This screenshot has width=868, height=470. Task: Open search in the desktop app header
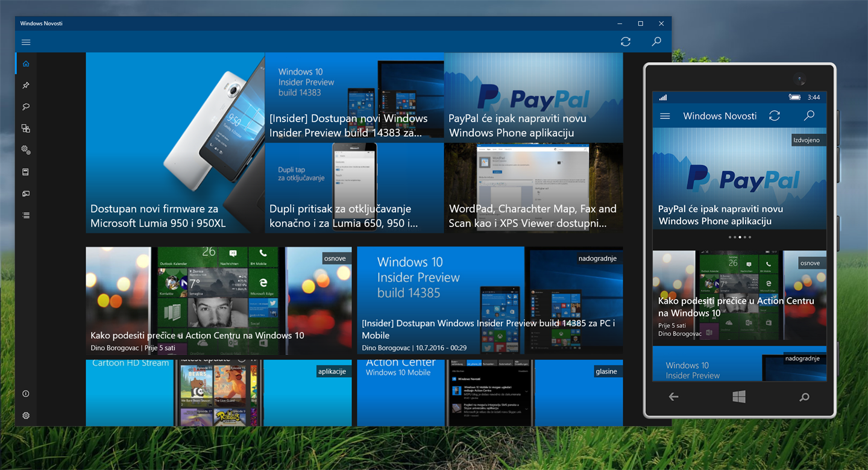(x=656, y=42)
